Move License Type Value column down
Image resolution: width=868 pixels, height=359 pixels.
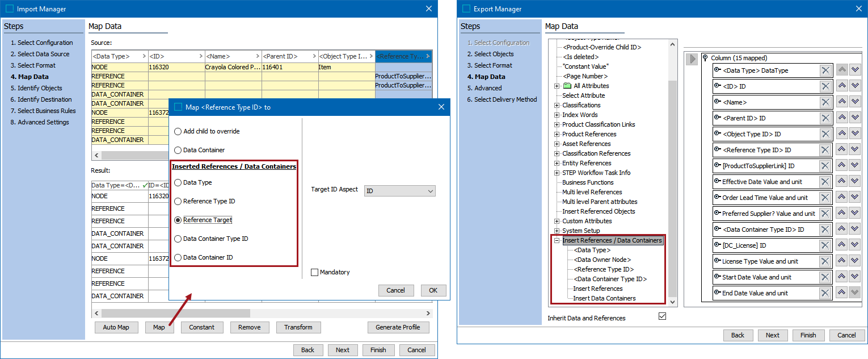855,261
